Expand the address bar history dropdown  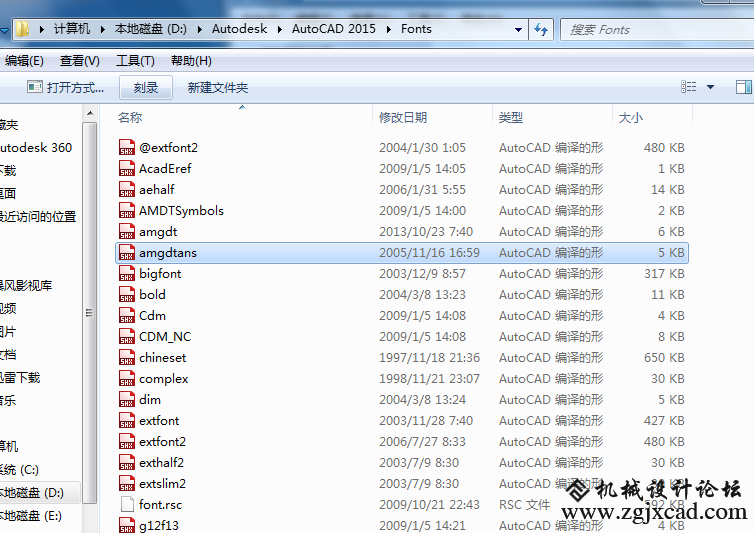517,29
